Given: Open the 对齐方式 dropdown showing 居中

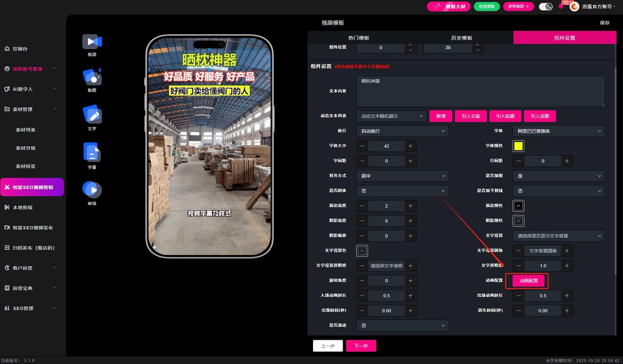Looking at the screenshot, I should point(402,176).
